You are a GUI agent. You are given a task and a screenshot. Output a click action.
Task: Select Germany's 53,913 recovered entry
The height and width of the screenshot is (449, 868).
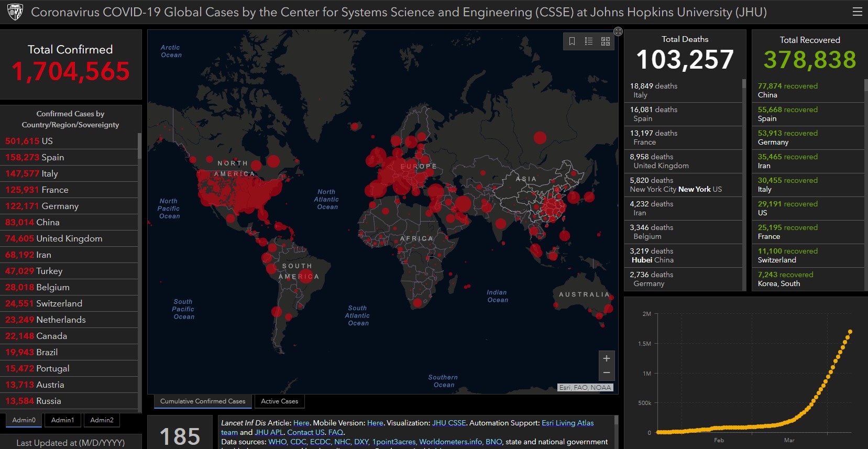808,137
